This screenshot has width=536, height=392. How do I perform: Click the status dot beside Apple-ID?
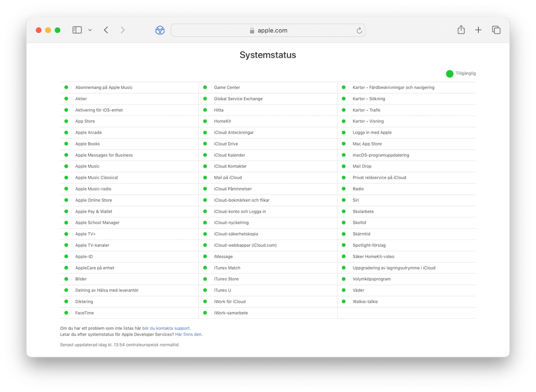66,256
